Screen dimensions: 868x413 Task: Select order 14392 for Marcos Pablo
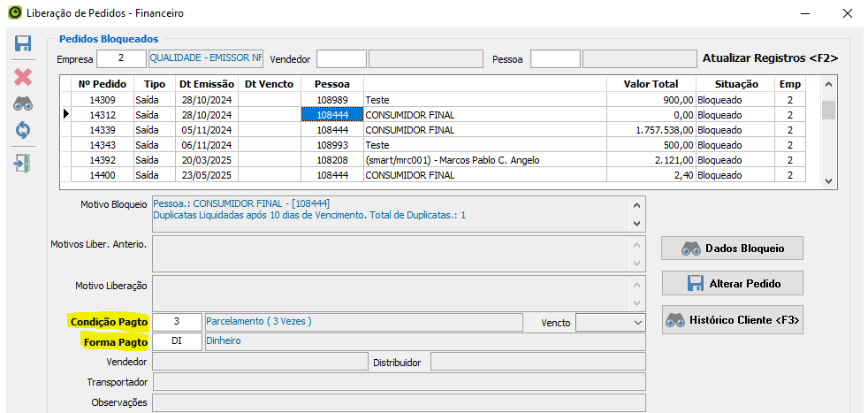click(x=103, y=160)
